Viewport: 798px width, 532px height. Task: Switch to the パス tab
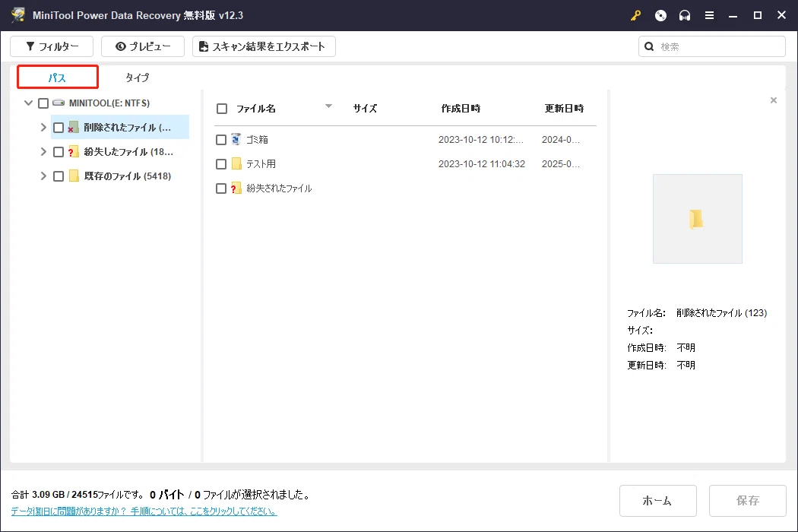pos(58,78)
